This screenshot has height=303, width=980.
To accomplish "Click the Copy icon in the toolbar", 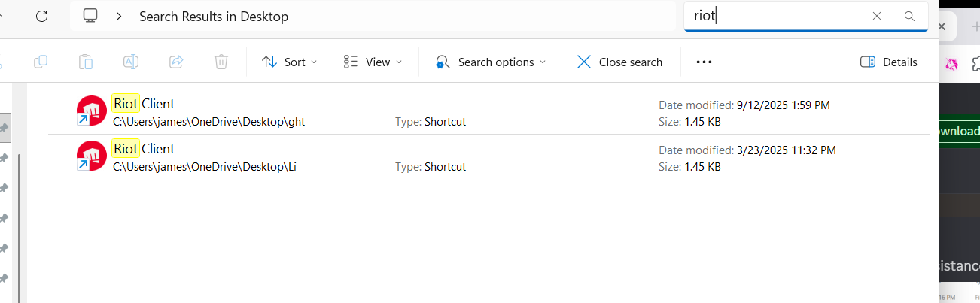I will [41, 62].
